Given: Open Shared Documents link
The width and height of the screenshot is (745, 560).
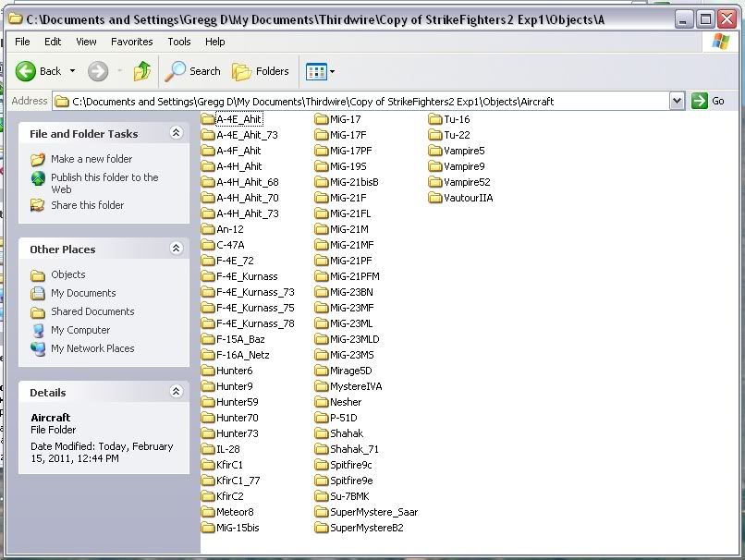Looking at the screenshot, I should tap(92, 311).
